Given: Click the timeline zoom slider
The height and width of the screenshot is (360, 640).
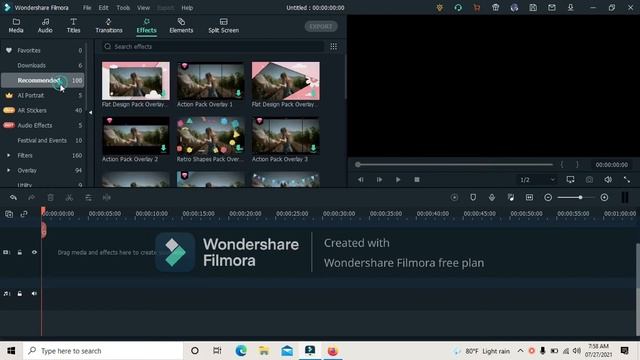Looking at the screenshot, I should click(576, 198).
